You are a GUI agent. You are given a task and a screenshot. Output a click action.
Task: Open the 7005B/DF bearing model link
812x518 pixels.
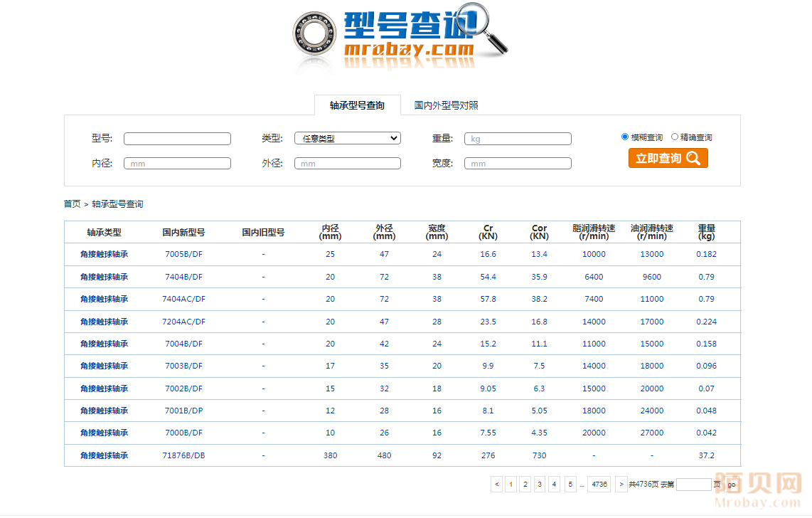tap(183, 254)
